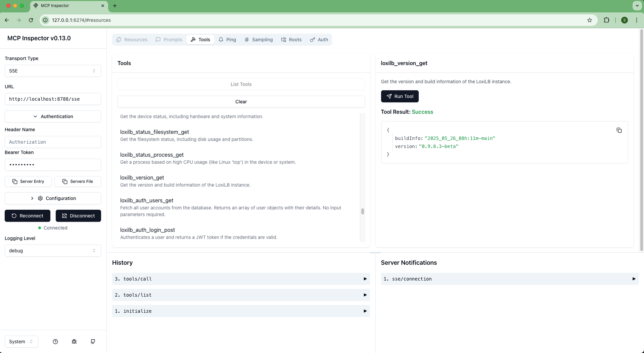
Task: Click the buildInfo value in the result
Action: tap(460, 138)
